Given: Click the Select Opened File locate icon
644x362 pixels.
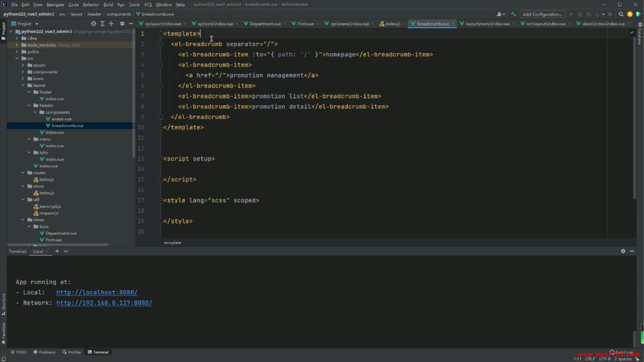Looking at the screenshot, I should 94,24.
